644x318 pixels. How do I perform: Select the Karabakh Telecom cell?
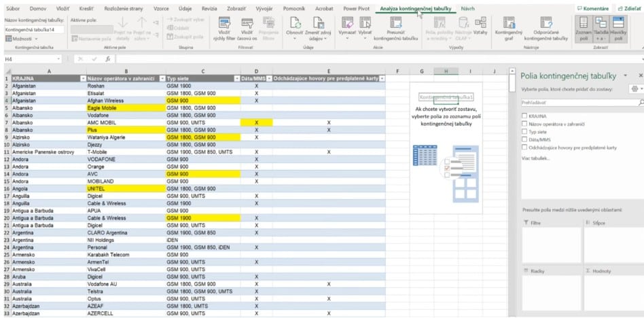(x=126, y=255)
